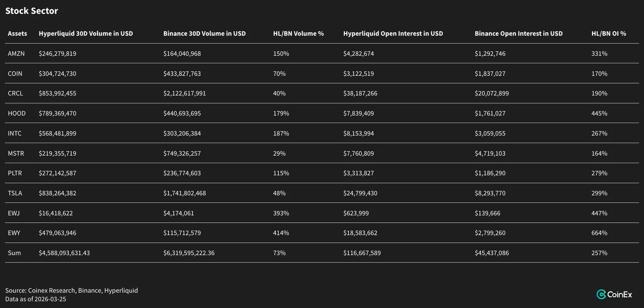Select the CoinEx brand name text
This screenshot has width=644, height=308.
pos(619,294)
